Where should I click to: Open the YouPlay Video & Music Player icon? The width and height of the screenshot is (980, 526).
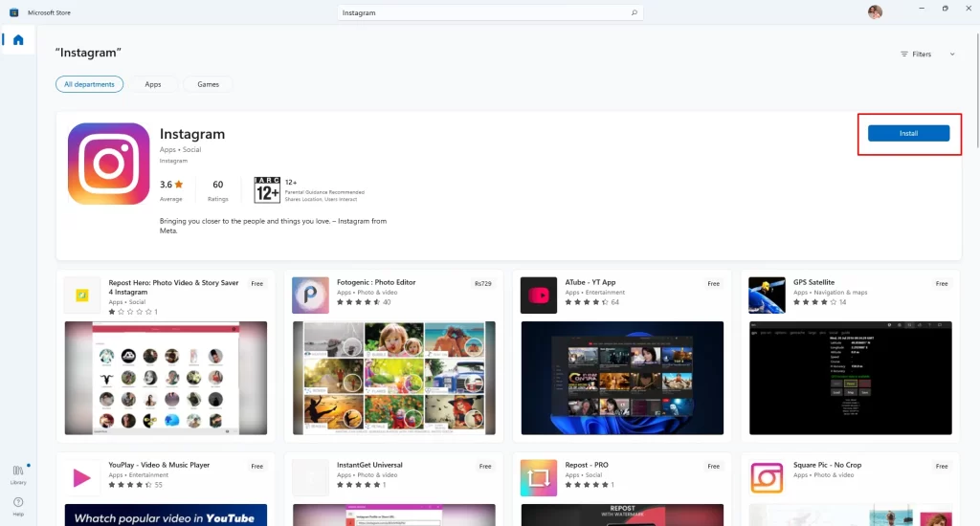pos(82,477)
